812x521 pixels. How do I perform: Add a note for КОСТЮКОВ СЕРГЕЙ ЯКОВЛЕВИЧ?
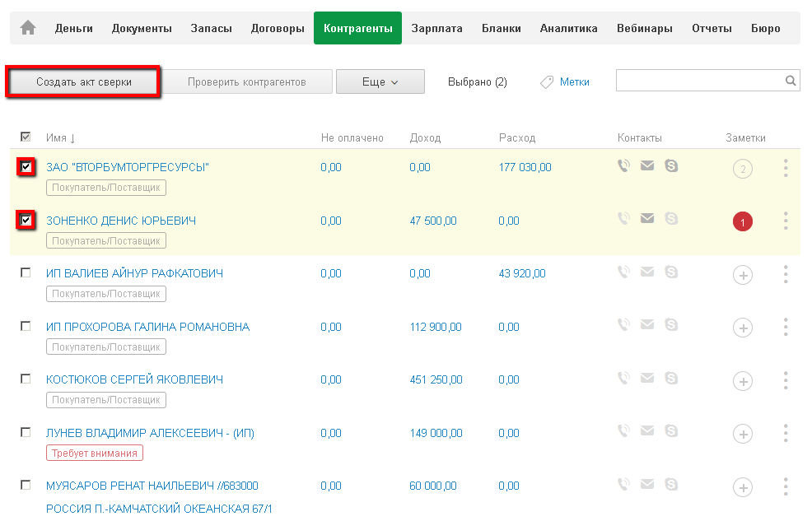click(x=742, y=381)
